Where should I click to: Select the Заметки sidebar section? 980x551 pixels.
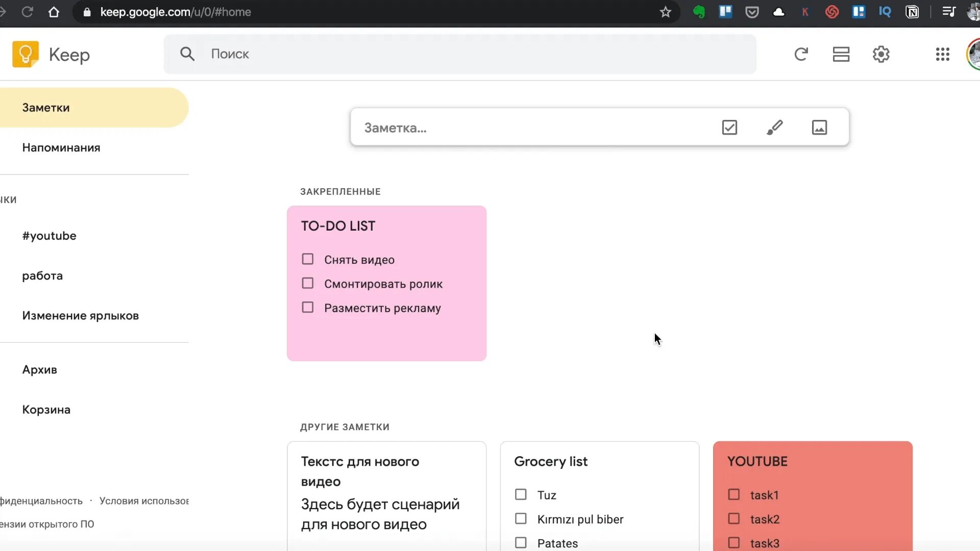tap(94, 108)
